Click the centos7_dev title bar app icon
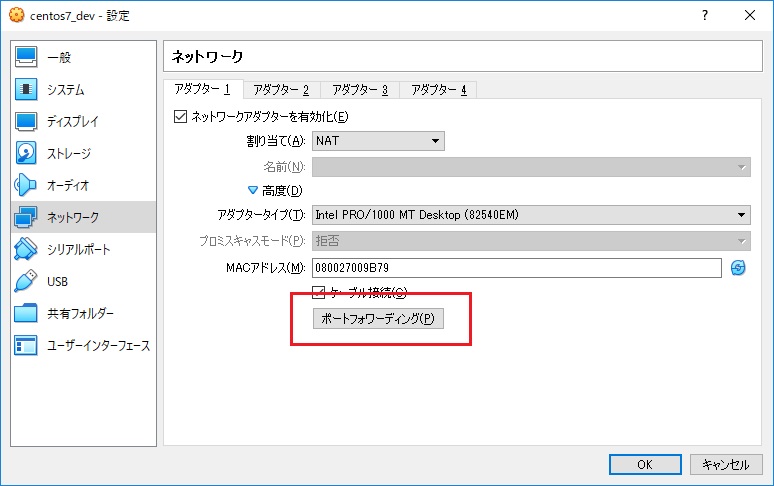 pyautogui.click(x=16, y=15)
